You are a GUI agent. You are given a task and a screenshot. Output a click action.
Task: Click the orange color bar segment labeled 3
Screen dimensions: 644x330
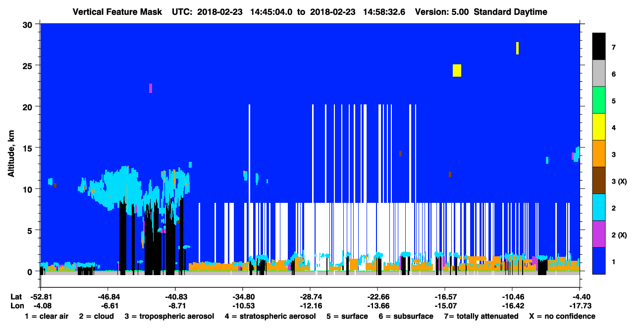pyautogui.click(x=599, y=153)
